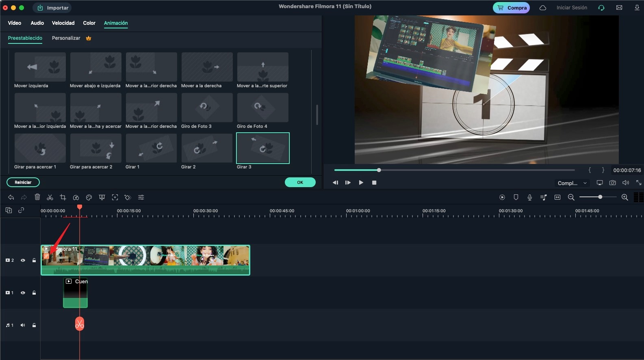Click the keyframe diamond icon
644x360 pixels.
tap(128, 197)
